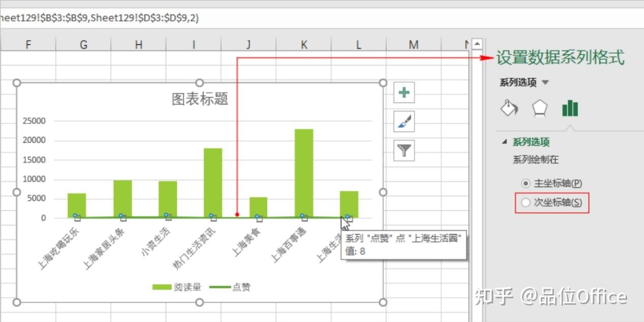Click the scrollbar up arrow icon

476,43
